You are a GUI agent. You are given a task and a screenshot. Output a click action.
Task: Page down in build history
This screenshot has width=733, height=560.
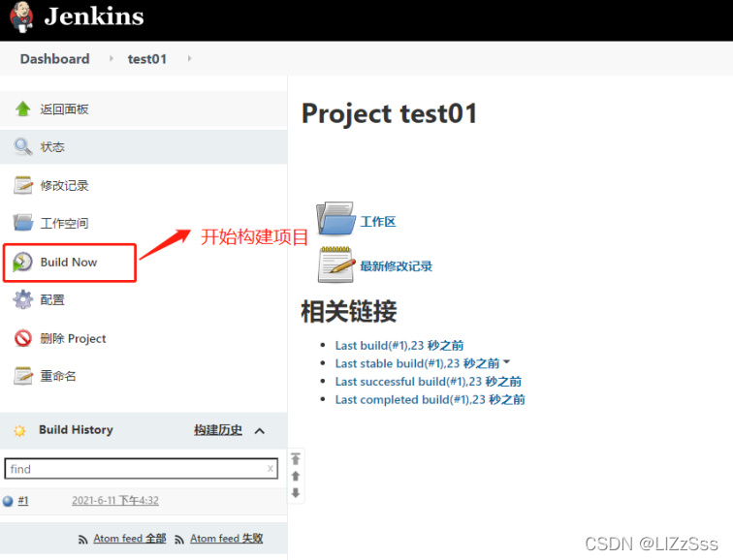coord(296,493)
